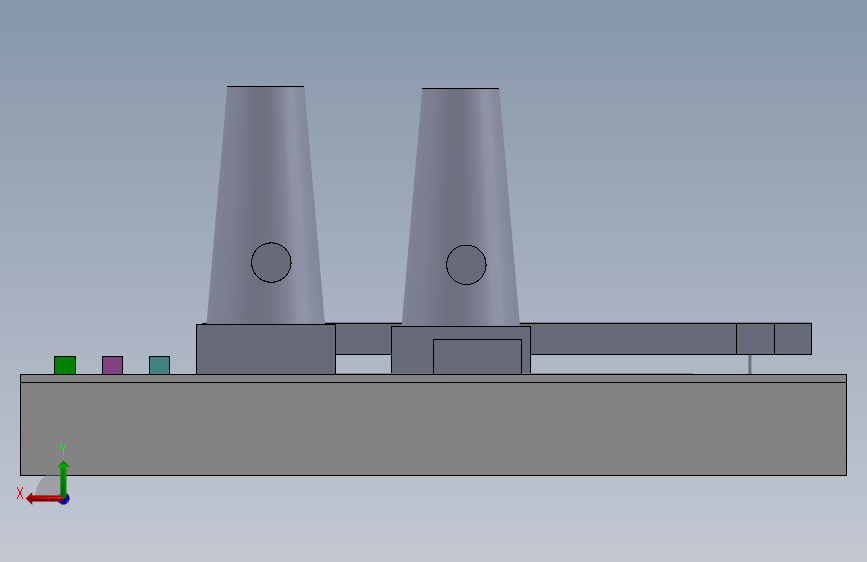Select the square pedestal under the left tower
The image size is (867, 562).
(266, 349)
